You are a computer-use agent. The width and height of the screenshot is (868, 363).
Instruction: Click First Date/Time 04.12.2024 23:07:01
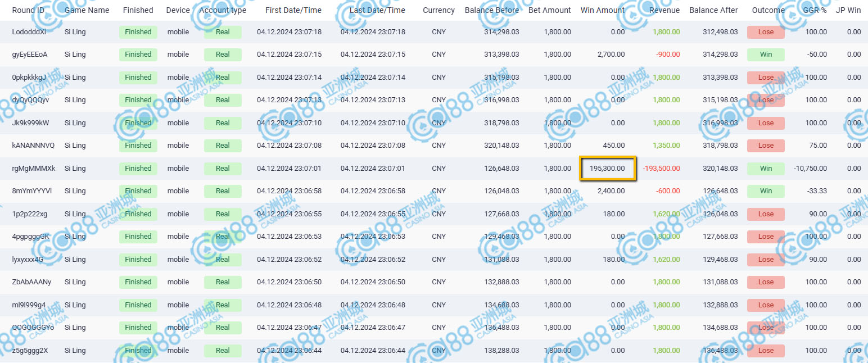click(x=290, y=169)
